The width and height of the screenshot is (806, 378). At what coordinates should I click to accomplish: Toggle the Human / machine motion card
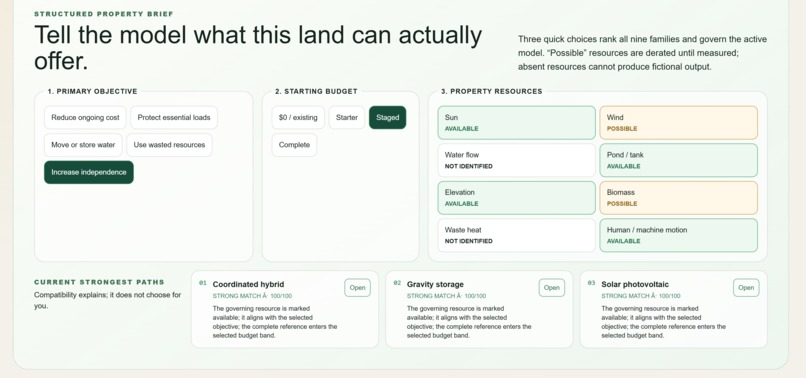[679, 235]
